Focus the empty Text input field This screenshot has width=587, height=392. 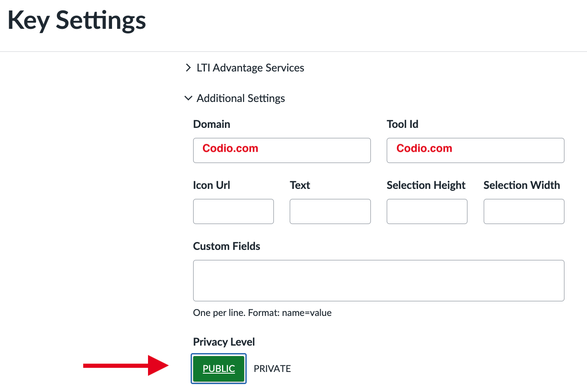click(x=330, y=211)
